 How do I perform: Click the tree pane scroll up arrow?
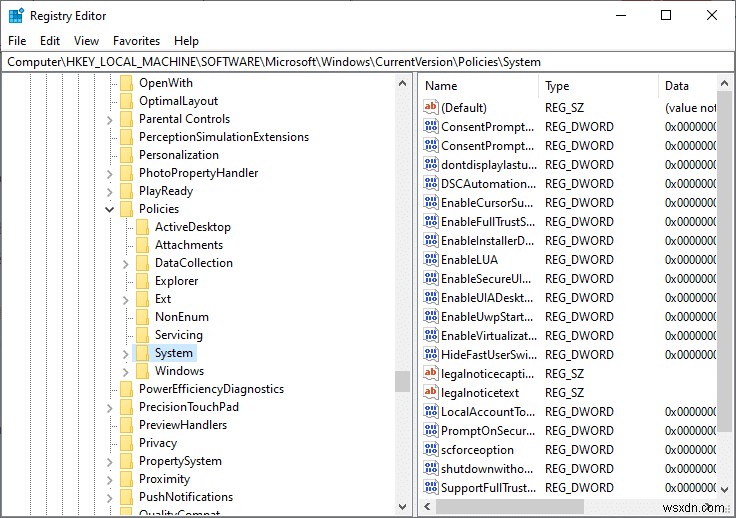(x=402, y=83)
